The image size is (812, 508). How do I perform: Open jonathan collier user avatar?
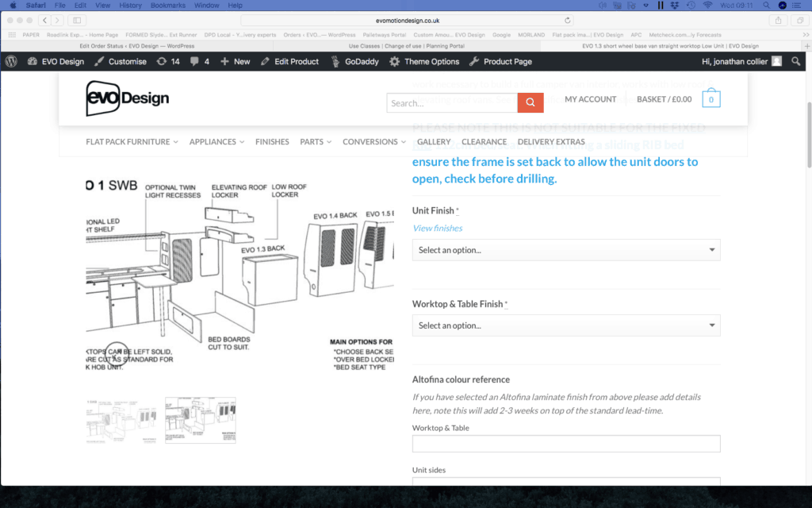pyautogui.click(x=776, y=61)
